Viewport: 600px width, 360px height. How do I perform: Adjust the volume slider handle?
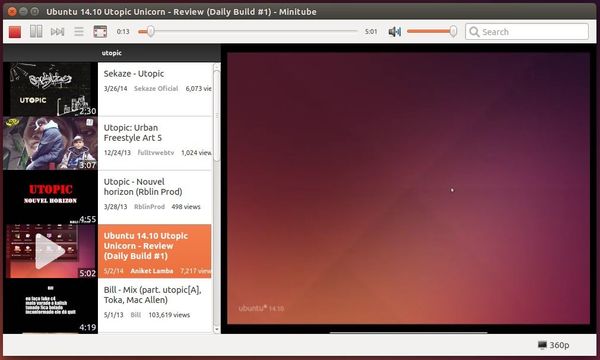pyautogui.click(x=453, y=31)
